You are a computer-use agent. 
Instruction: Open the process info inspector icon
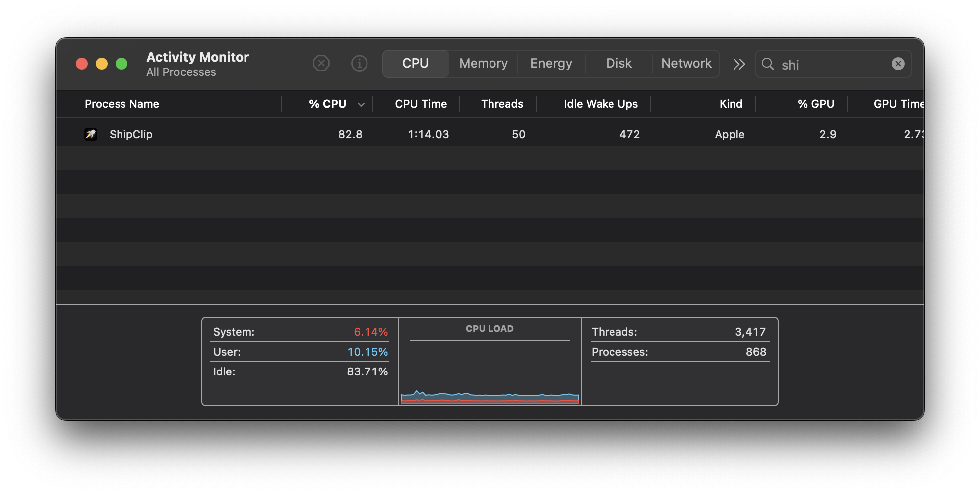359,64
